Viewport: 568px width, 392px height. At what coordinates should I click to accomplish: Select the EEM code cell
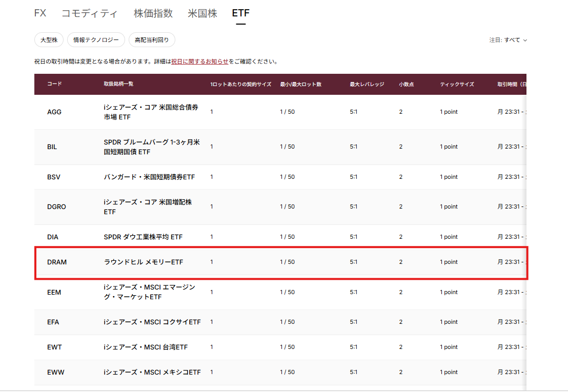54,293
